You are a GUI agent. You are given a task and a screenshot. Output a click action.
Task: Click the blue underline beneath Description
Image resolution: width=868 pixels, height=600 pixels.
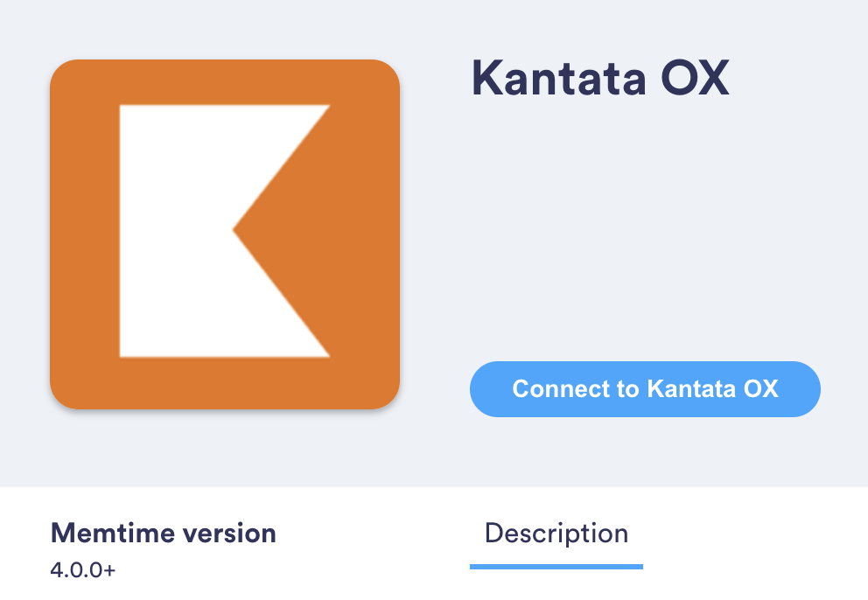(x=556, y=565)
